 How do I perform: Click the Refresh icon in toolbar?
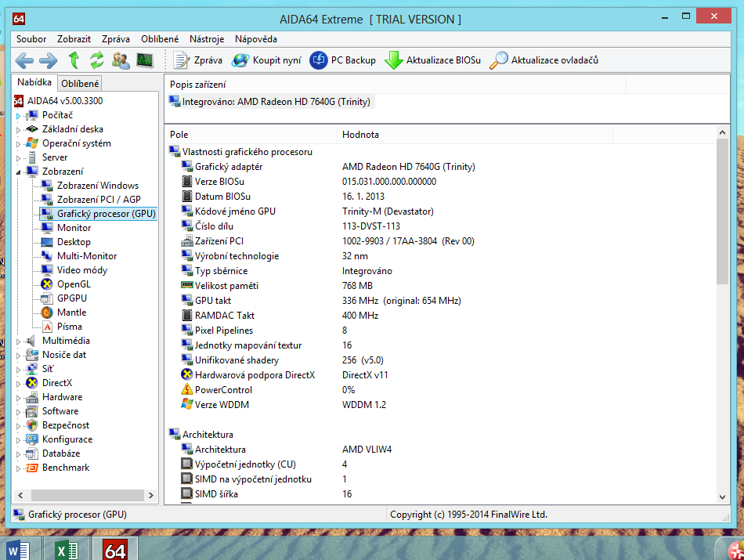(97, 60)
